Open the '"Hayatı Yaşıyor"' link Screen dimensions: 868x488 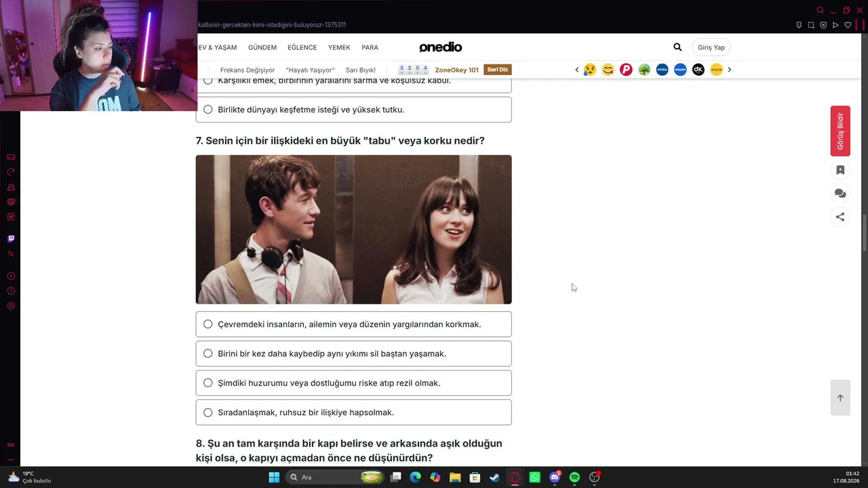pyautogui.click(x=311, y=70)
